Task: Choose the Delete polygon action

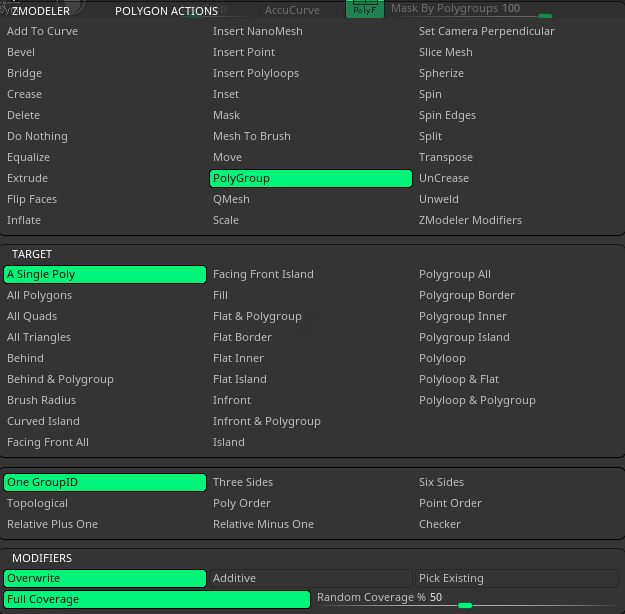Action: click(24, 115)
